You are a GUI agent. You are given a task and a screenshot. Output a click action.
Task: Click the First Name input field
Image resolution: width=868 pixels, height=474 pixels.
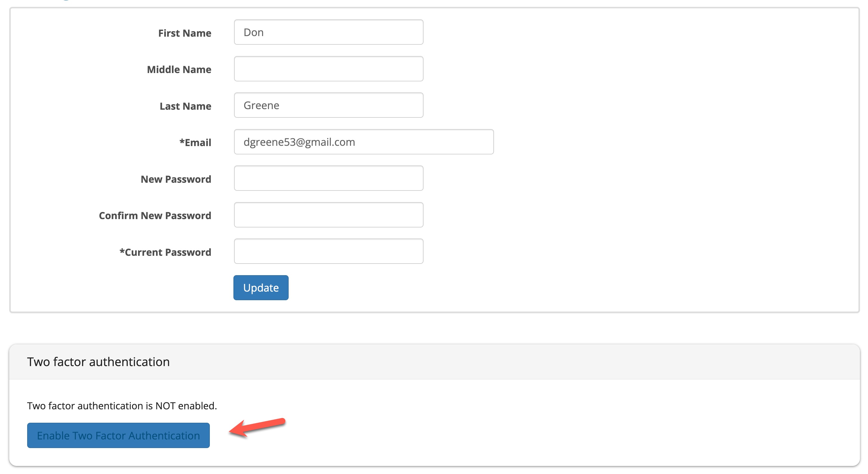(328, 32)
